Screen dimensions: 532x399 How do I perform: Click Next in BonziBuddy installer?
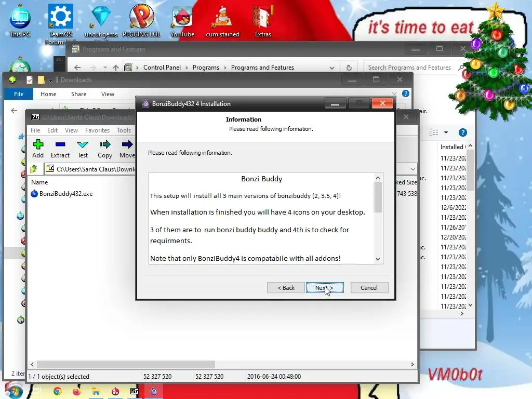[x=325, y=288]
